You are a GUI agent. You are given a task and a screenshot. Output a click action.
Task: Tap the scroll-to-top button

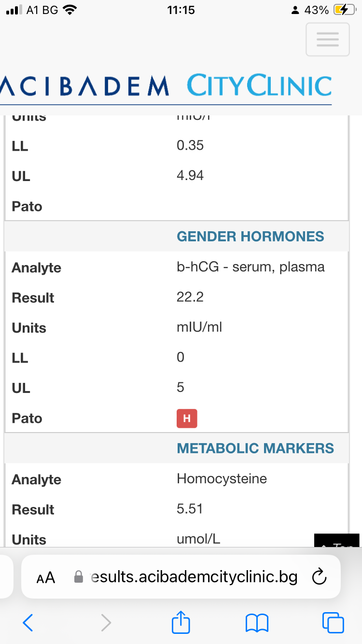[337, 541]
